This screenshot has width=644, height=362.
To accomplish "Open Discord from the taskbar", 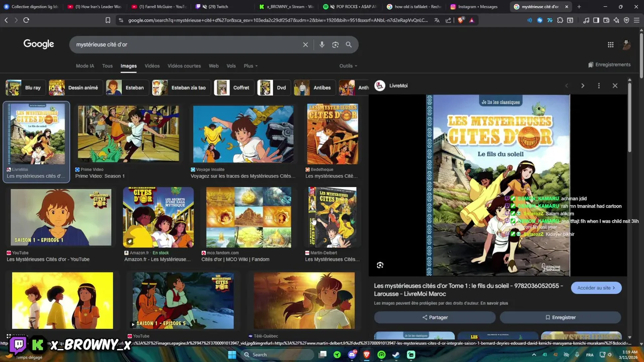I will (x=352, y=354).
